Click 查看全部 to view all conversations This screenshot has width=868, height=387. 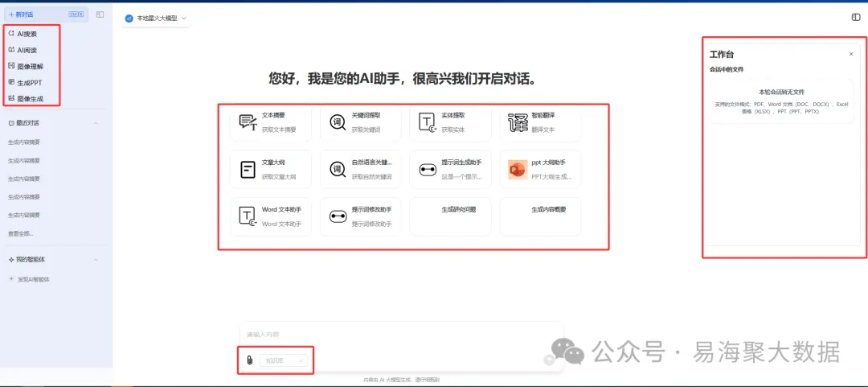point(20,233)
